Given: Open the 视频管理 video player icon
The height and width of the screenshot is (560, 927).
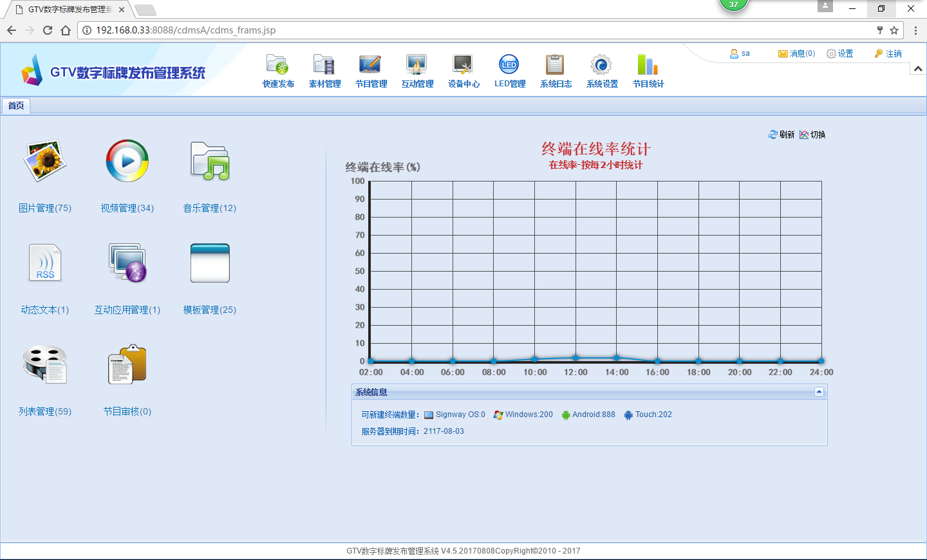Looking at the screenshot, I should click(x=127, y=161).
